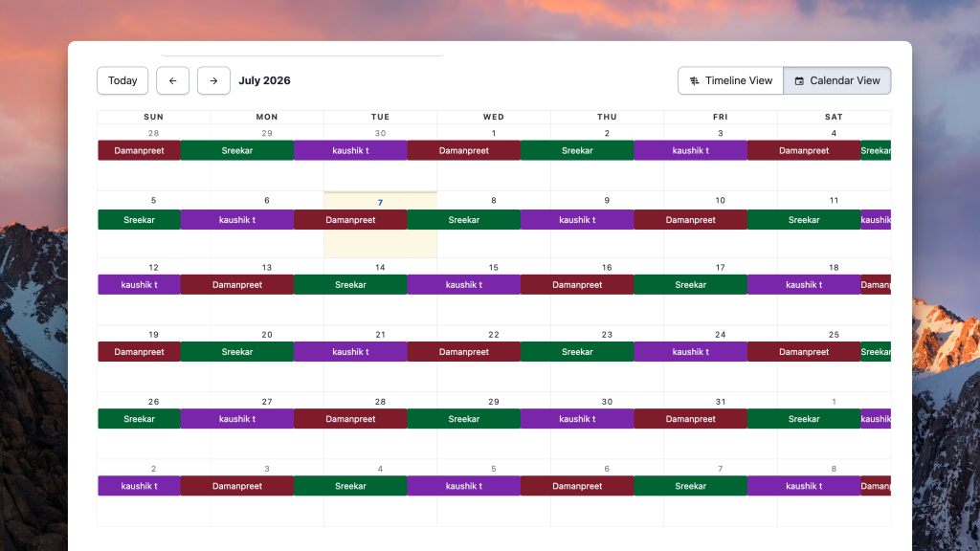Select kaushik t event on July 27

[x=237, y=419]
